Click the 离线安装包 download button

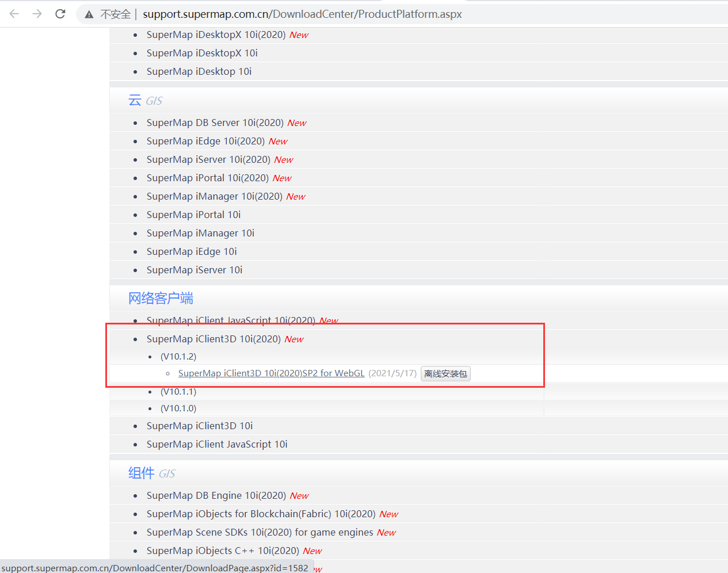coord(445,374)
